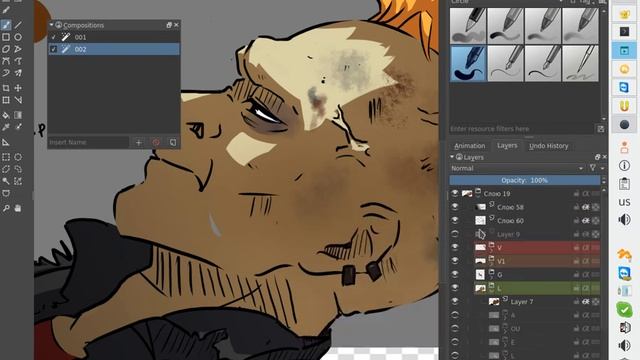
Task: Select the Crop tool
Action: [6, 88]
